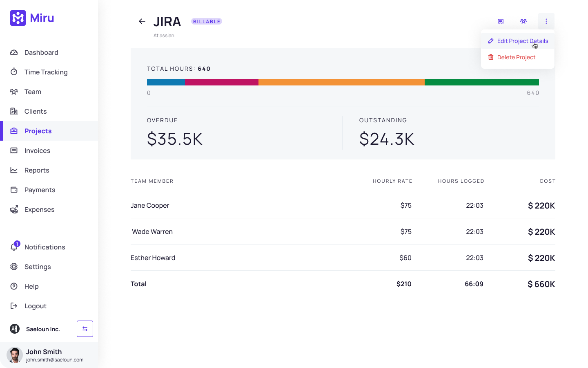Click the Overdue amount $35.5K
This screenshot has height=368, width=588.
click(x=175, y=139)
